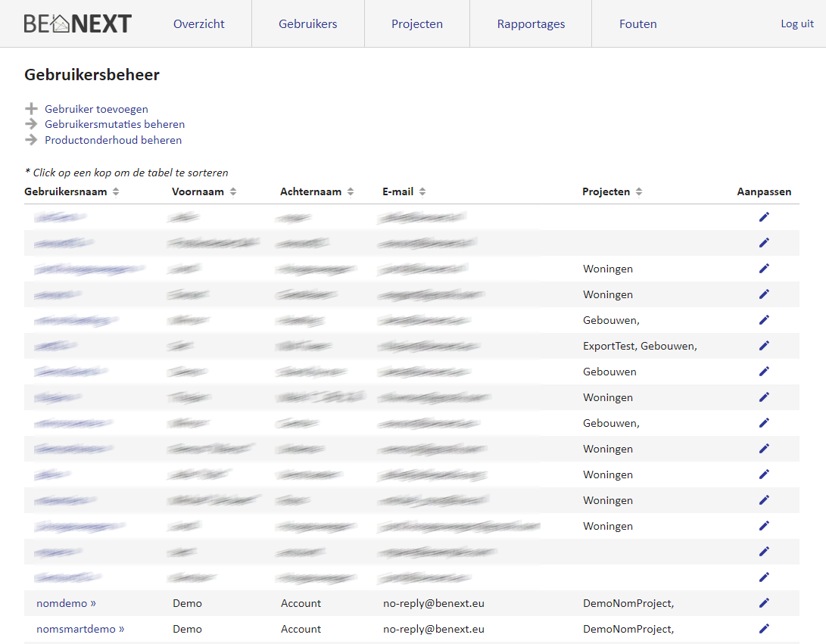826x644 pixels.
Task: Click the plus icon before Gebruiker toevoegen
Action: [x=31, y=108]
